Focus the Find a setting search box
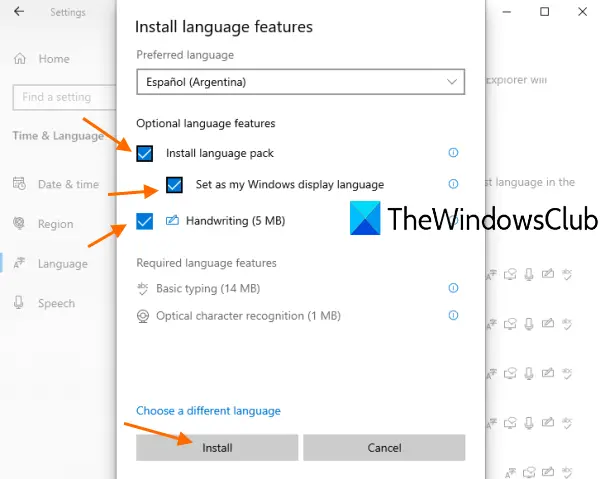600x479 pixels. (64, 97)
